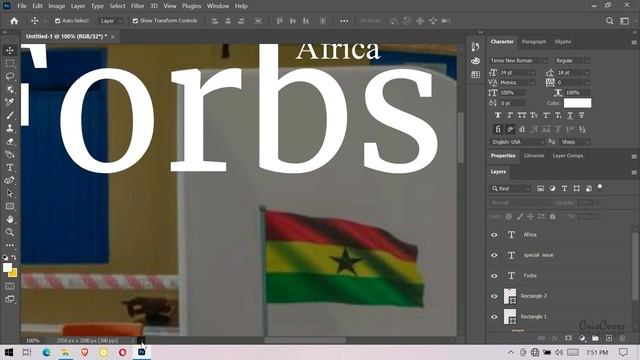Toggle Faux Bold in Character panel
The image size is (640, 360).
click(498, 116)
